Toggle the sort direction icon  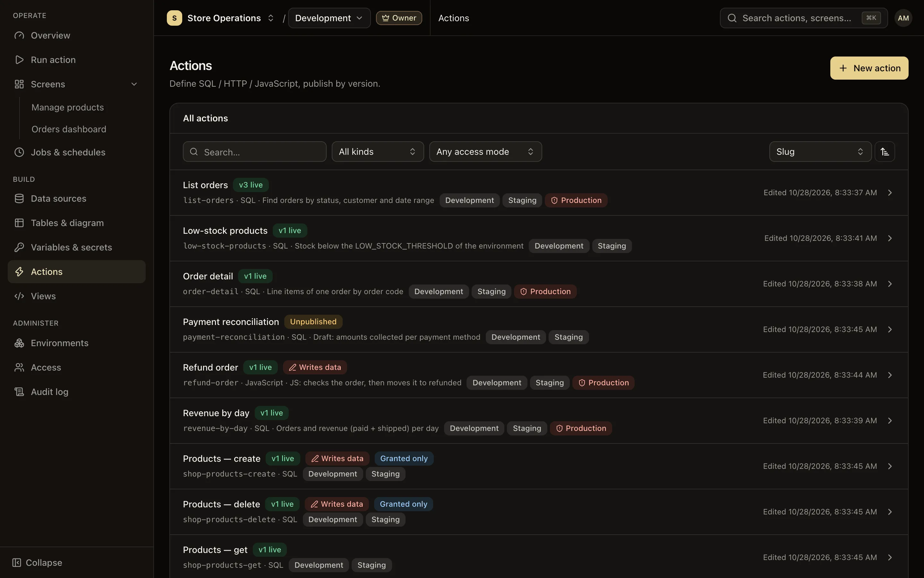[885, 152]
